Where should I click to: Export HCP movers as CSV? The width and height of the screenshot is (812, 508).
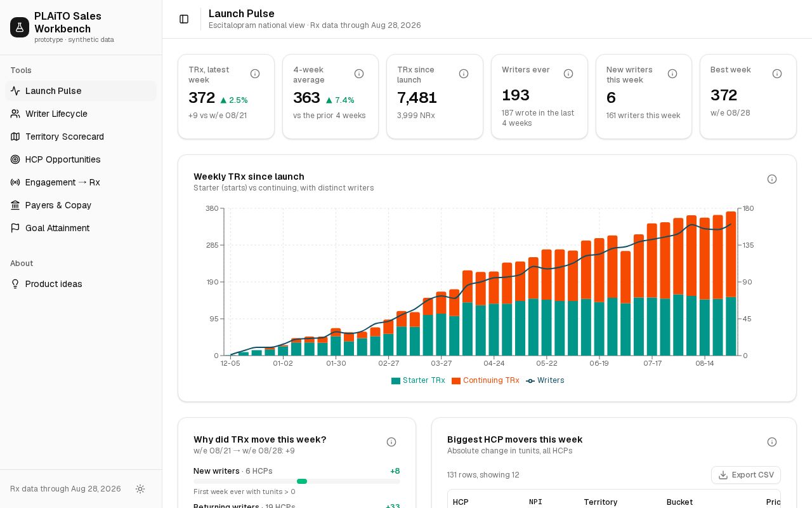[x=746, y=475]
